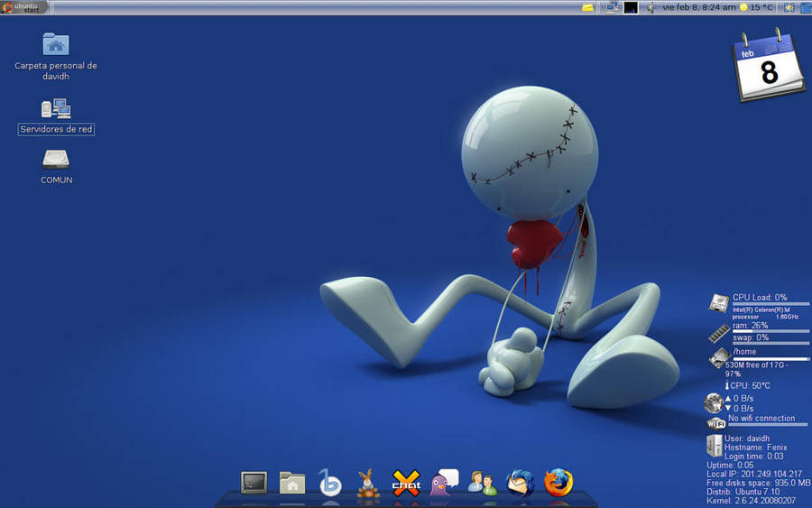Click the weather applet showing 15 °C
The width and height of the screenshot is (812, 508).
point(756,7)
